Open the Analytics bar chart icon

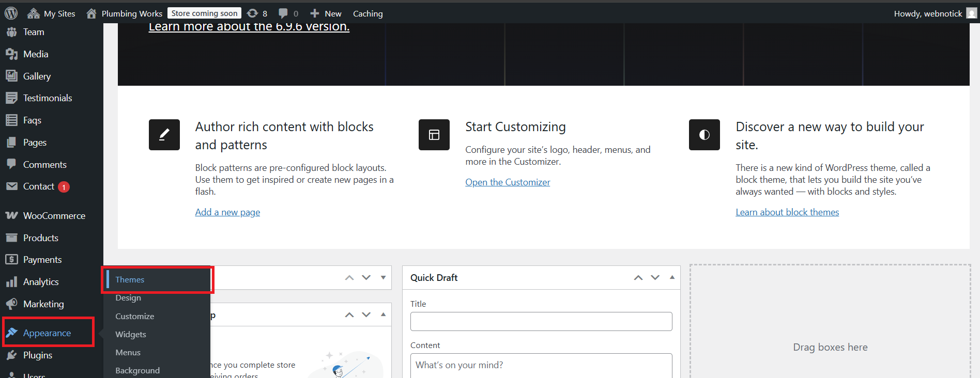(11, 282)
